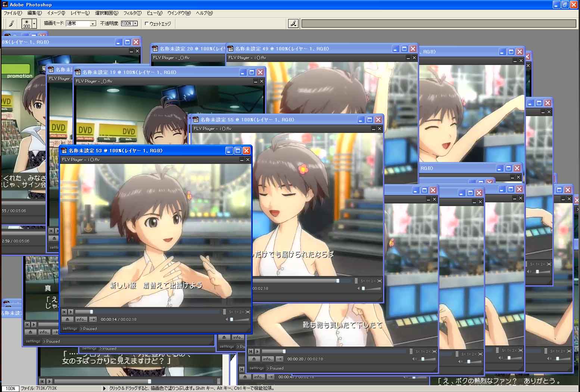580x392 pixels.
Task: Open the ウインドウ(W) menu
Action: (x=179, y=13)
